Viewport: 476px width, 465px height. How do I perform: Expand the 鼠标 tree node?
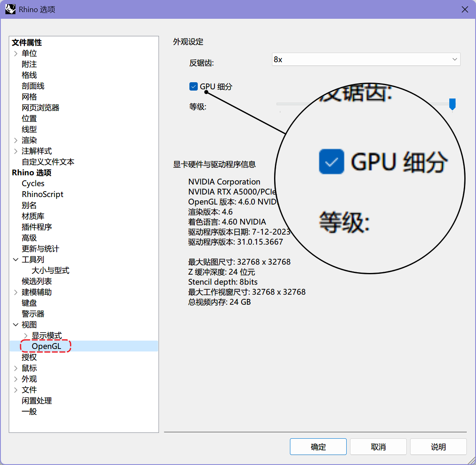click(x=16, y=369)
